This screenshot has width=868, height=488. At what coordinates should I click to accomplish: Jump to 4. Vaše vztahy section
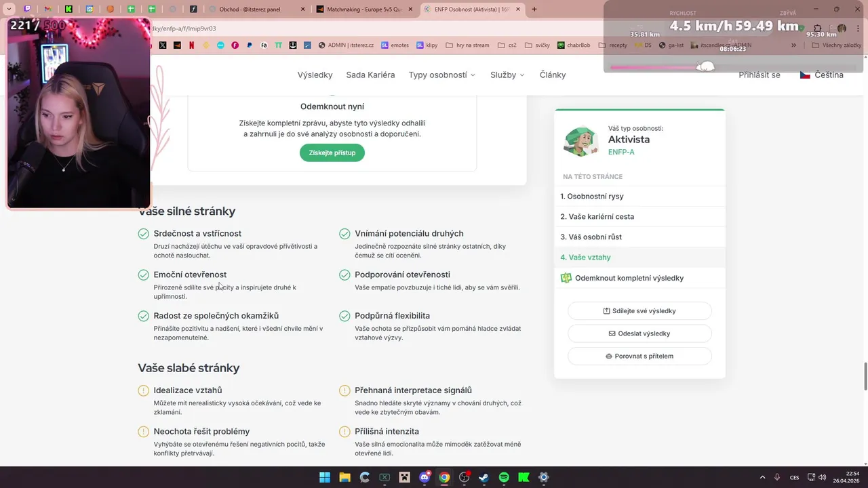coord(639,257)
